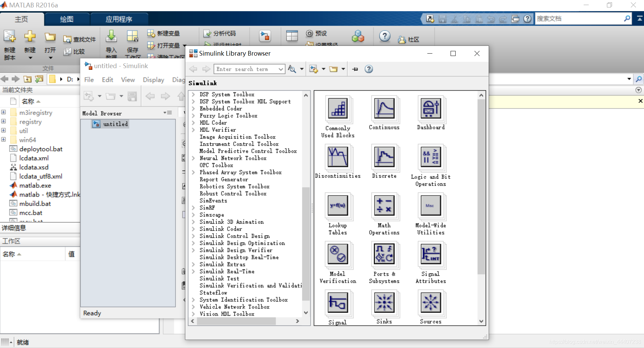Screen dimensions: 644x348
Task: Expand the Simulink Control Design node
Action: click(x=193, y=236)
